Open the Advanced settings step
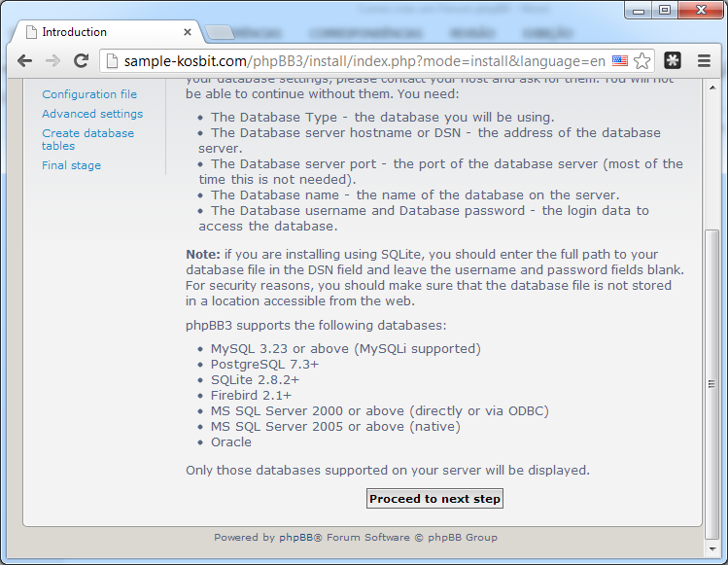Screen dimensions: 728x565 92,114
